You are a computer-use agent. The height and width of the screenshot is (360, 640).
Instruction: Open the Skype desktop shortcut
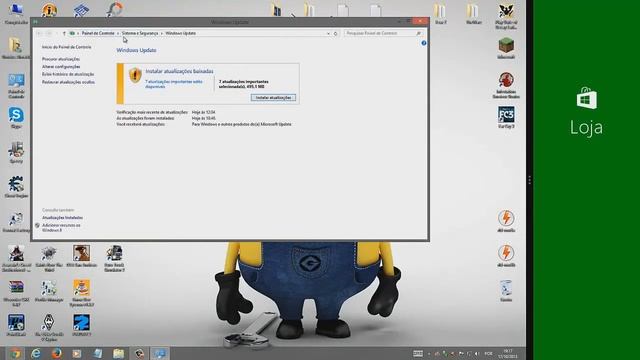16,118
